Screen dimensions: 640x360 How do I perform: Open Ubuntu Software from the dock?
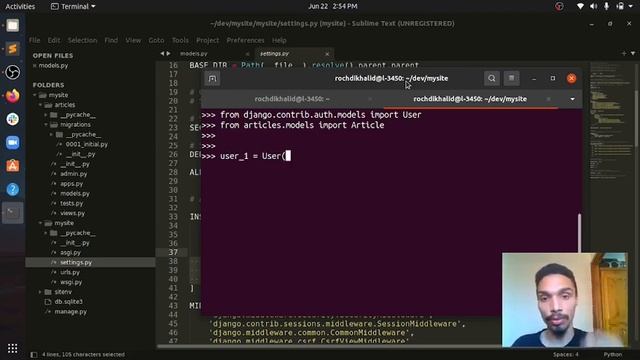click(13, 166)
